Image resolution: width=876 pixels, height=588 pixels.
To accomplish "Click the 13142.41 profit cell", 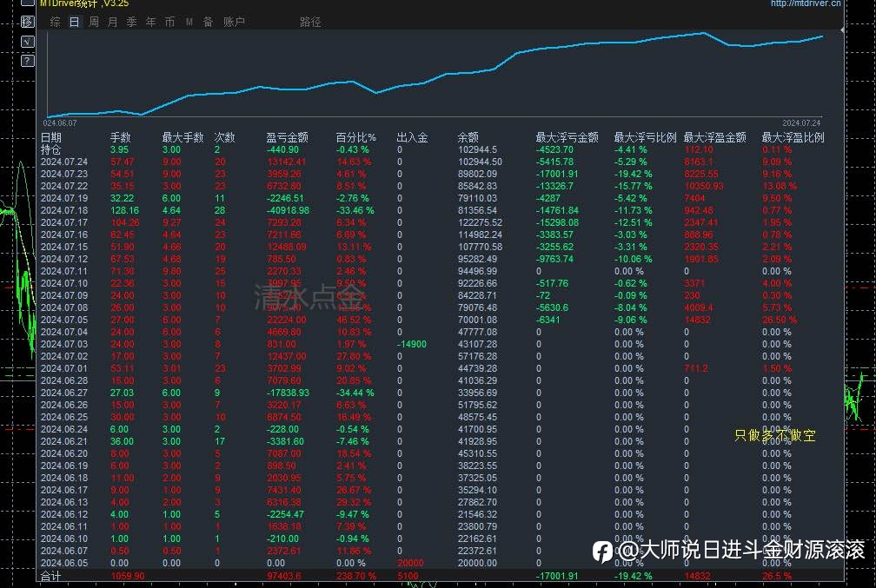I will coord(287,162).
